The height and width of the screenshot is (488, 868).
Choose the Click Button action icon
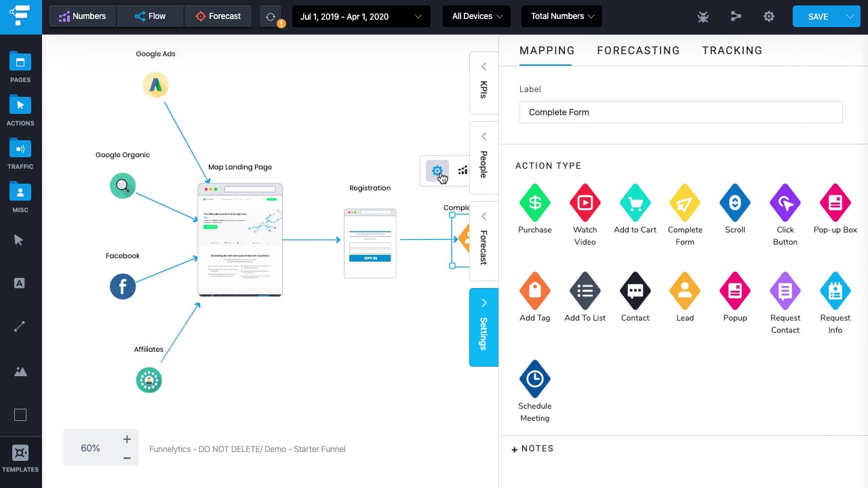tap(785, 202)
